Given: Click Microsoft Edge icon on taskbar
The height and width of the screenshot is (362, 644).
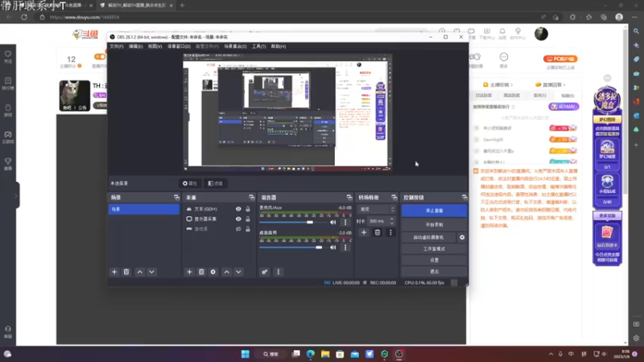Looking at the screenshot, I should pyautogui.click(x=311, y=354).
